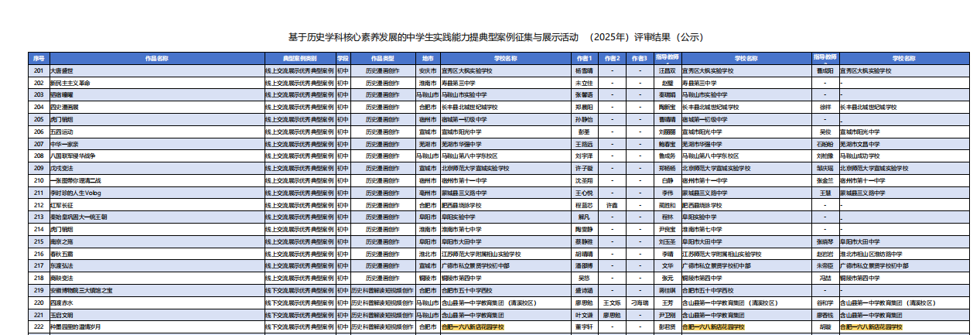This screenshot has height=335, width=980.
Task: Select the 作者2 column header
Action: pyautogui.click(x=612, y=58)
